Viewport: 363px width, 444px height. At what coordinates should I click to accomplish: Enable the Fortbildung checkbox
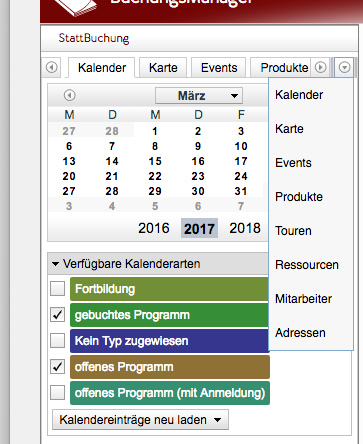click(57, 289)
